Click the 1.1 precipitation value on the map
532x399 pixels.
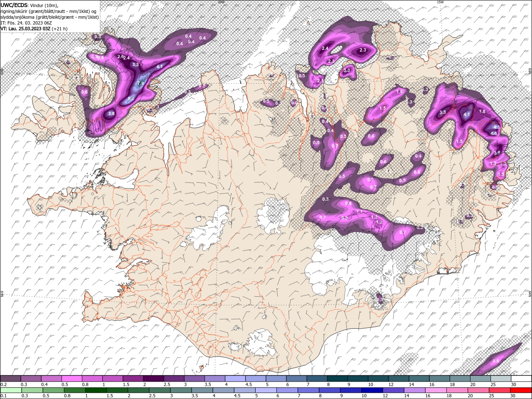coord(360,212)
